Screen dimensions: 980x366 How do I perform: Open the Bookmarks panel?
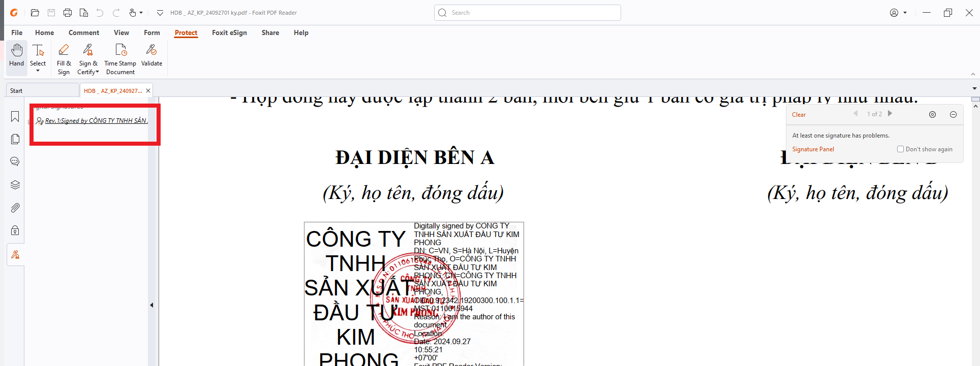(x=15, y=117)
